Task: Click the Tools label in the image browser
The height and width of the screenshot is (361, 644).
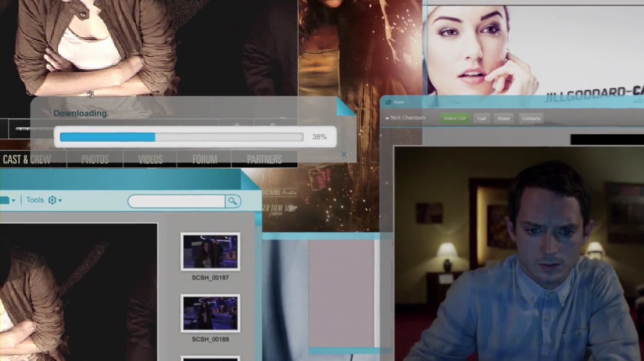Action: [x=35, y=200]
